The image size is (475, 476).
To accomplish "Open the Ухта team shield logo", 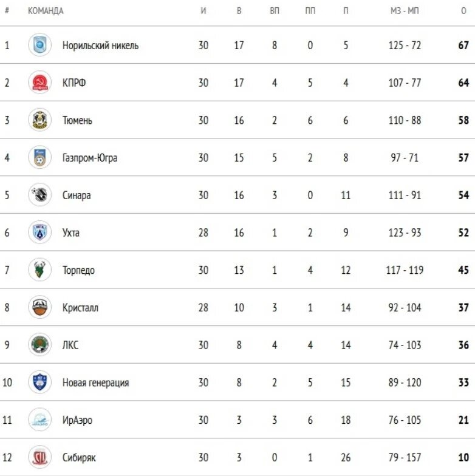I will (x=40, y=232).
